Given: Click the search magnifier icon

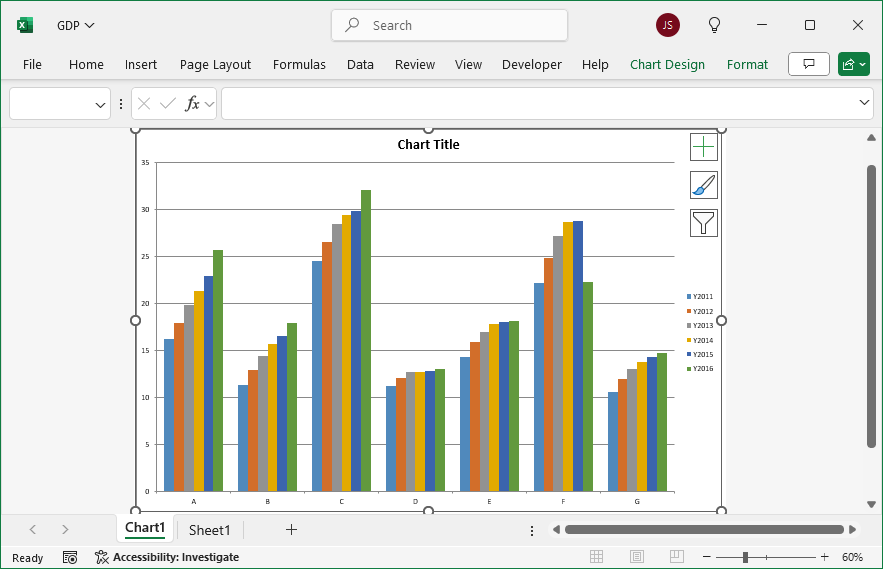Looking at the screenshot, I should (353, 25).
